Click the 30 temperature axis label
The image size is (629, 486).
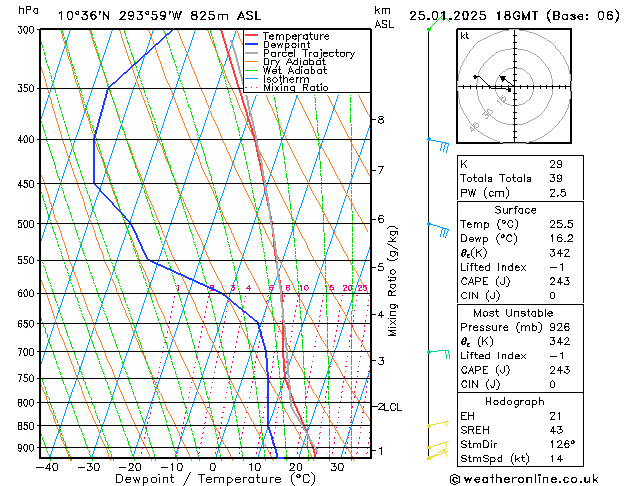pyautogui.click(x=337, y=467)
